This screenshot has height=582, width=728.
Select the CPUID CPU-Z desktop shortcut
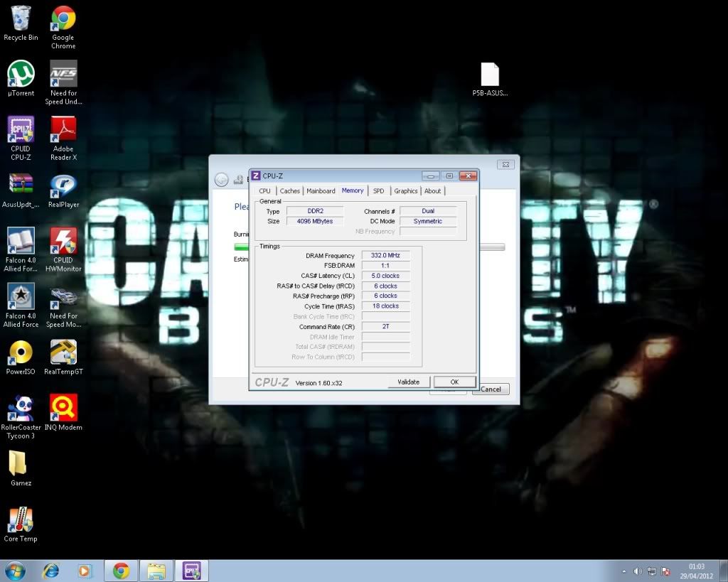pos(21,139)
